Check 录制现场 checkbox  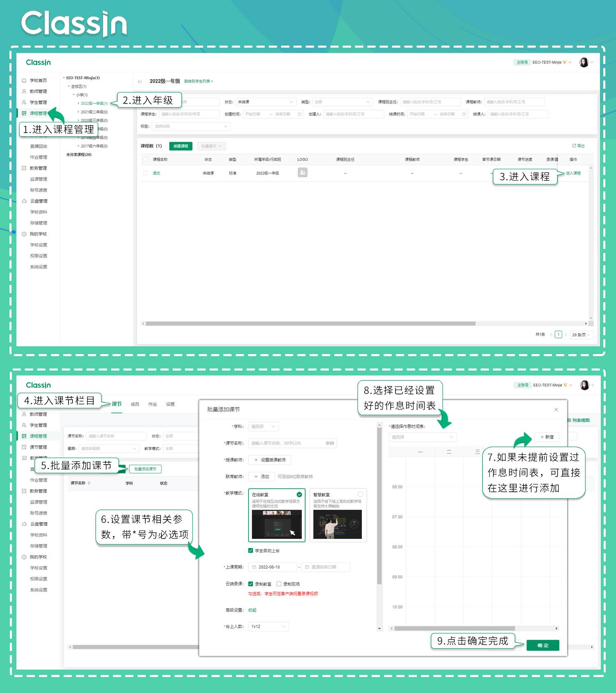(279, 584)
